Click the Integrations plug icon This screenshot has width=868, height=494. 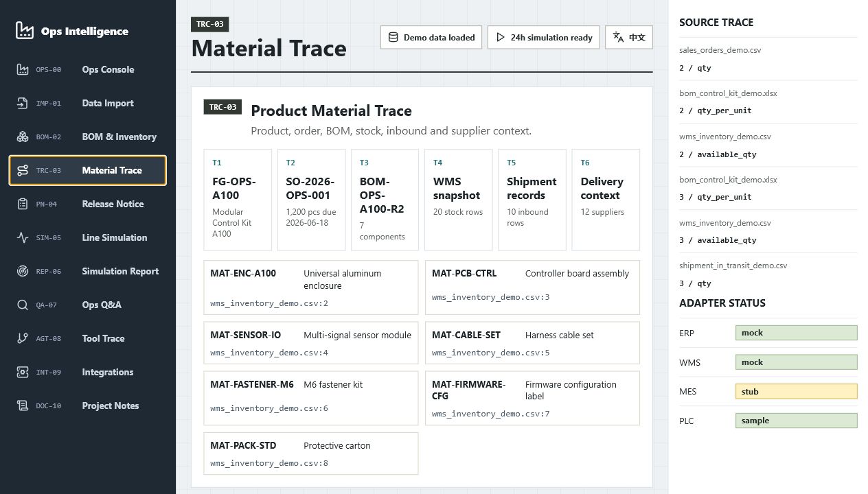point(23,372)
